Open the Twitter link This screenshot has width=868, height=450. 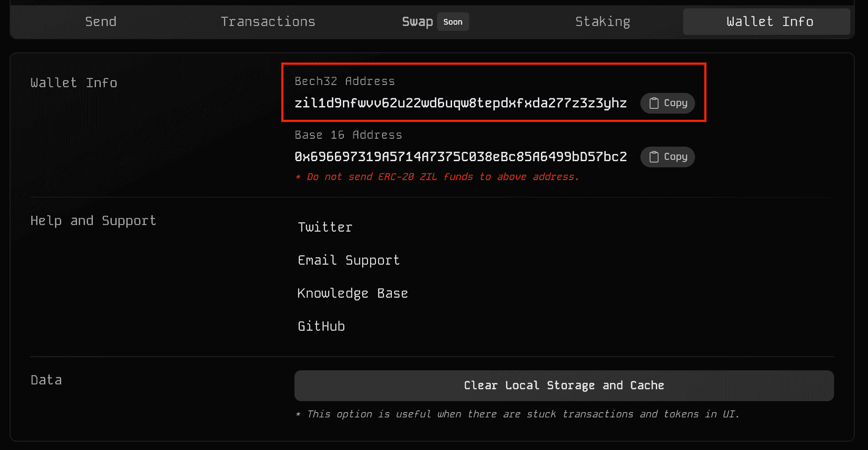(x=325, y=227)
